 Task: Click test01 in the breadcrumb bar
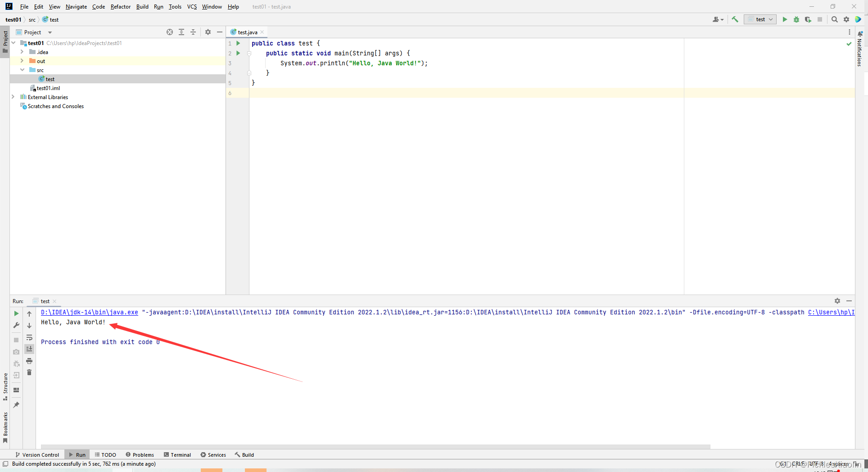(x=13, y=19)
